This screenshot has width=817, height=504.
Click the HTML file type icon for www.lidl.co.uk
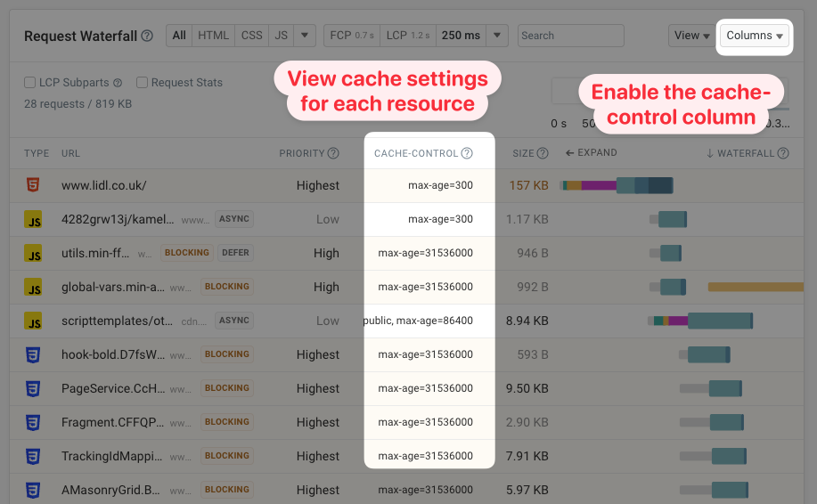(33, 185)
